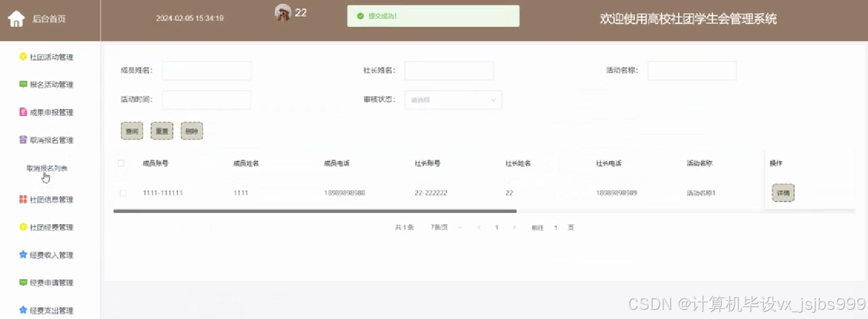Click the 查询 search button
This screenshot has height=319, width=868.
(132, 131)
